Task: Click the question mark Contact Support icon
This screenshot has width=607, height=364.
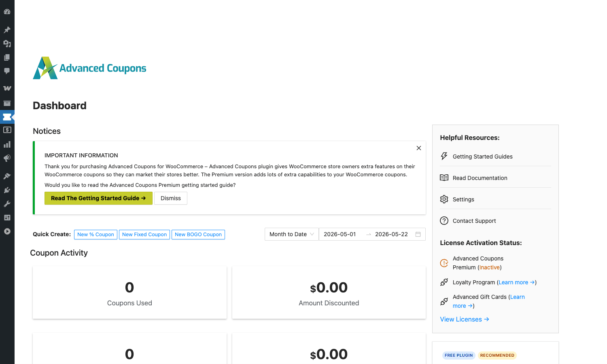Action: pos(444,220)
